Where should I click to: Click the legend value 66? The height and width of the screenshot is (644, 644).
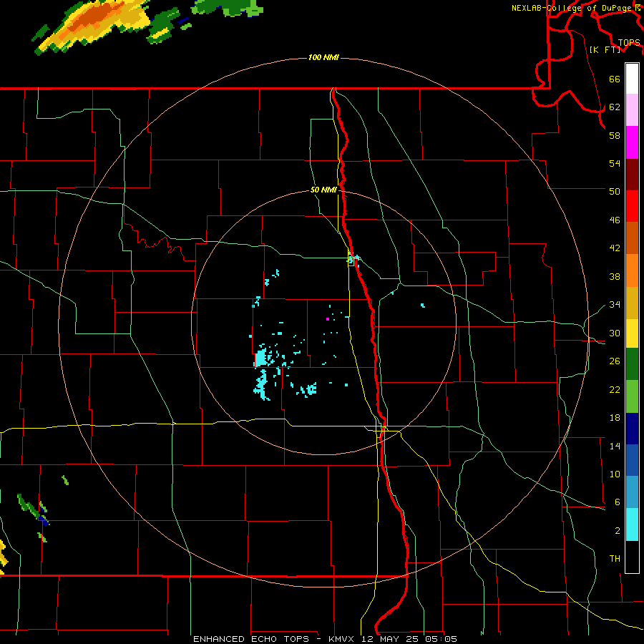pos(615,79)
